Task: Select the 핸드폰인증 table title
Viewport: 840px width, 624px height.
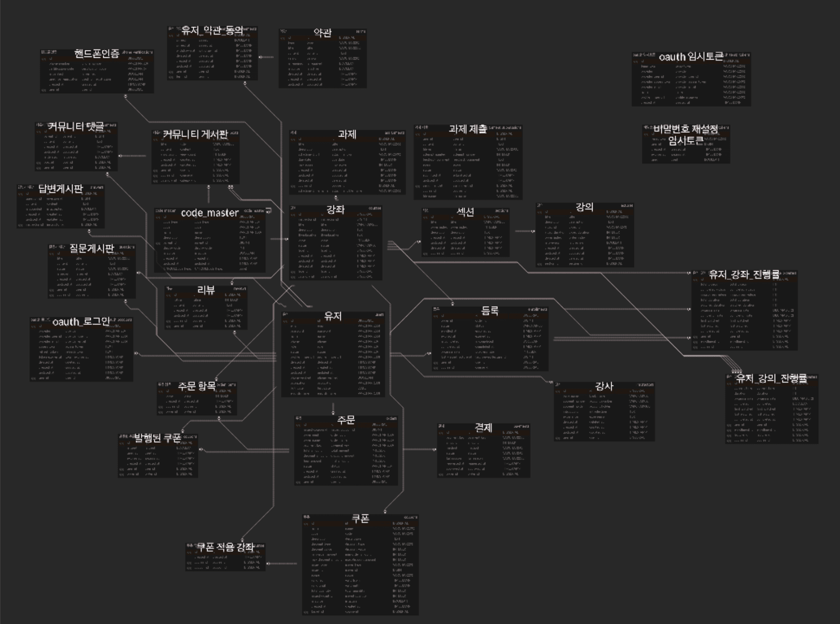Action: click(97, 53)
